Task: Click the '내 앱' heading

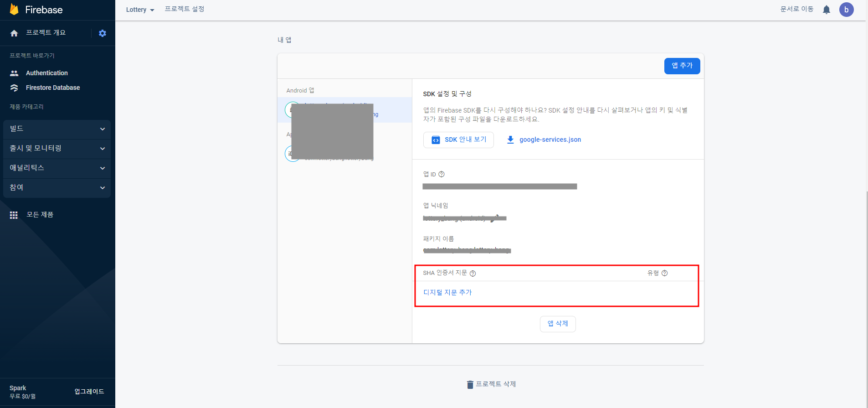Action: tap(284, 40)
